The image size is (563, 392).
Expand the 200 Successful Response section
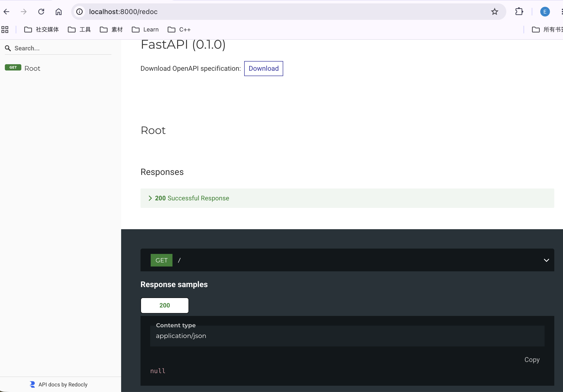coord(347,198)
